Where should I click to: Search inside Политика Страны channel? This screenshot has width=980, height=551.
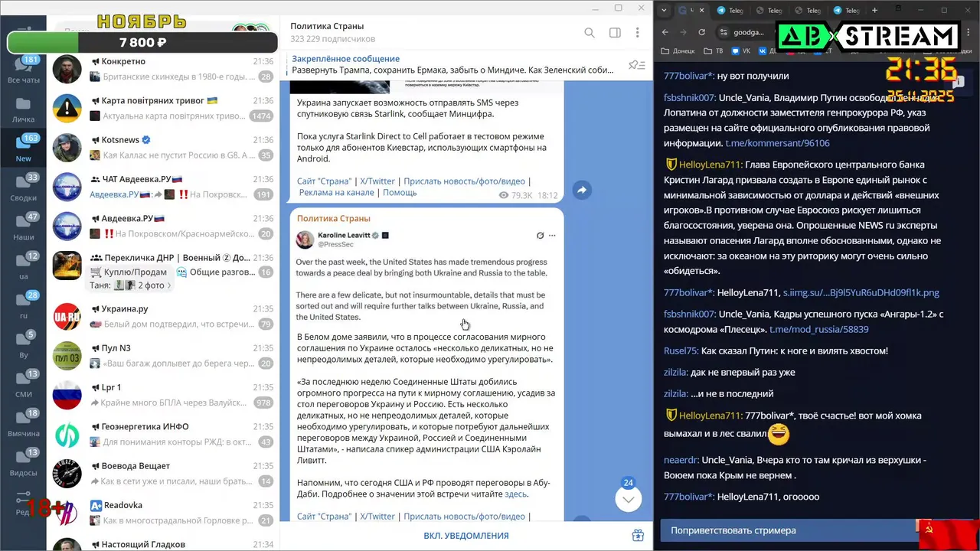point(590,33)
